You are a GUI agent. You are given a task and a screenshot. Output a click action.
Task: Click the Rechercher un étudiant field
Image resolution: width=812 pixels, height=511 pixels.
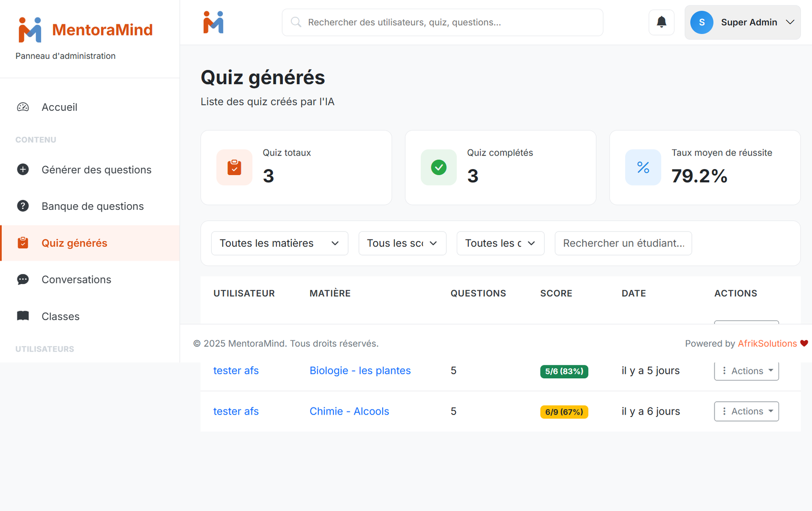[x=623, y=243]
